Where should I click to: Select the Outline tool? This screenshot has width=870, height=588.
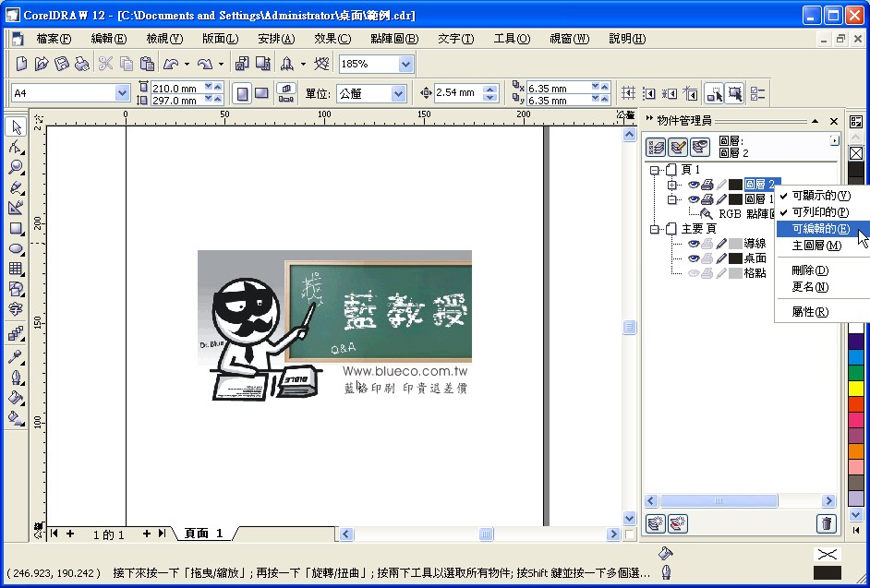pos(16,378)
